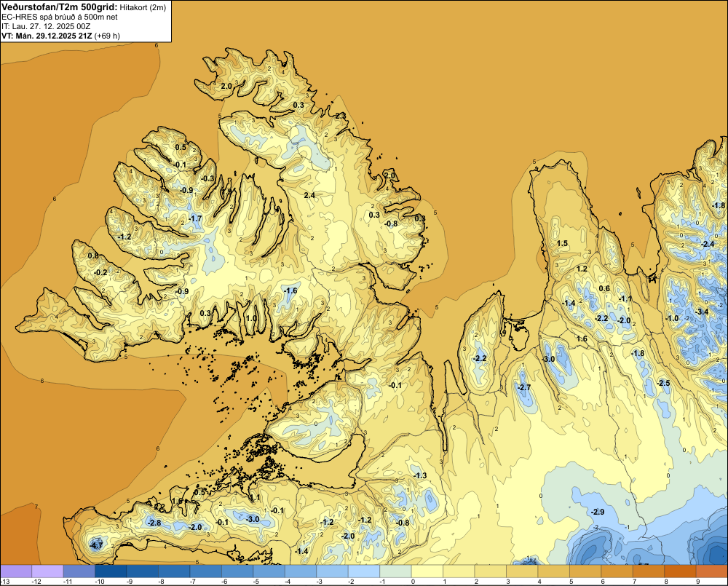Select legend swatch between -12 and -11
The width and height of the screenshot is (728, 586).
tap(47, 571)
